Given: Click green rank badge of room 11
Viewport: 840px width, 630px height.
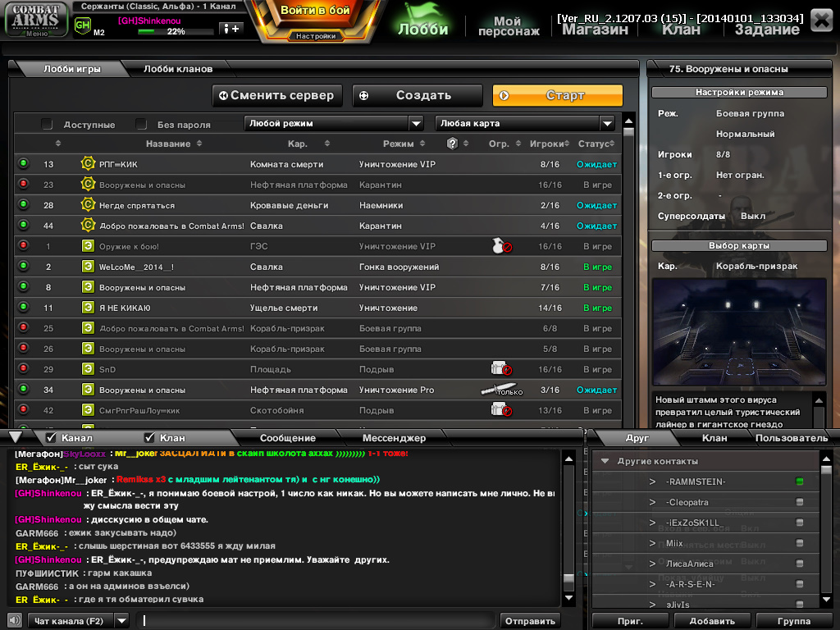Looking at the screenshot, I should click(x=88, y=307).
